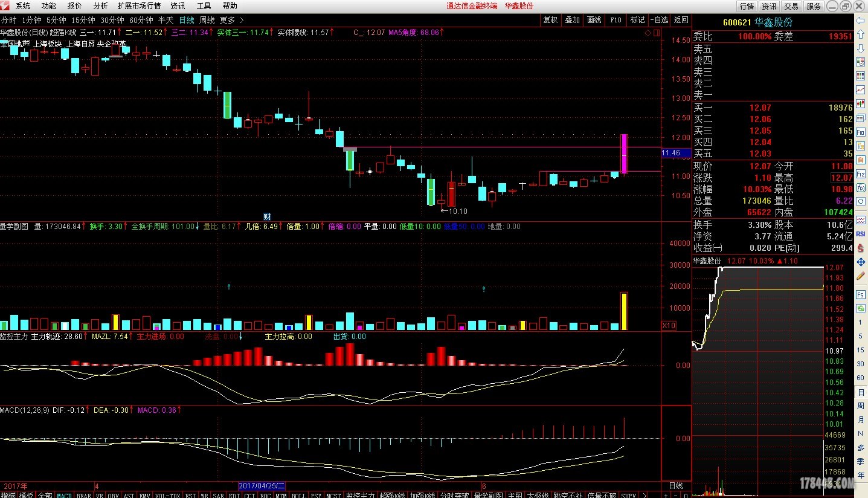Switch to 5分钟 period
868x498 pixels.
click(56, 20)
